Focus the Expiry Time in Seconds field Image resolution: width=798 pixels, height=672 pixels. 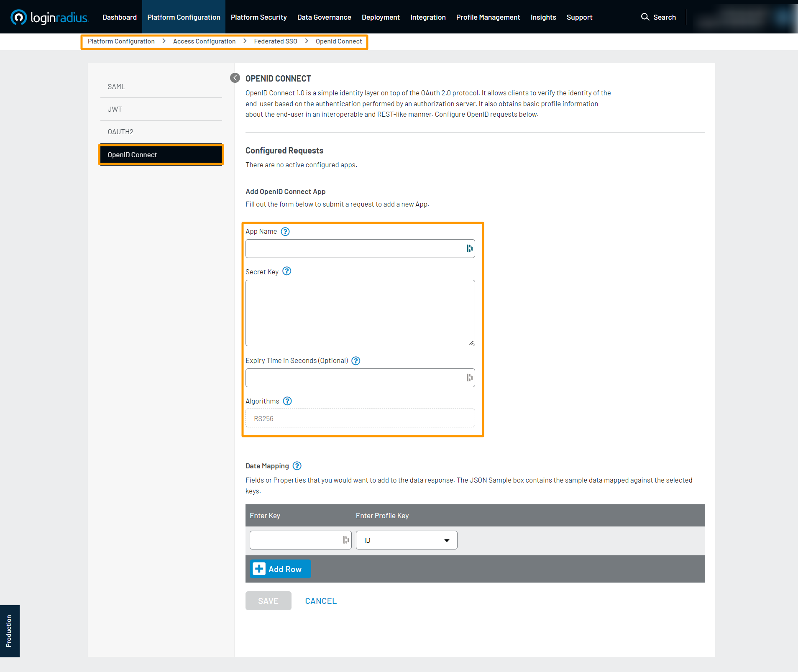[360, 378]
